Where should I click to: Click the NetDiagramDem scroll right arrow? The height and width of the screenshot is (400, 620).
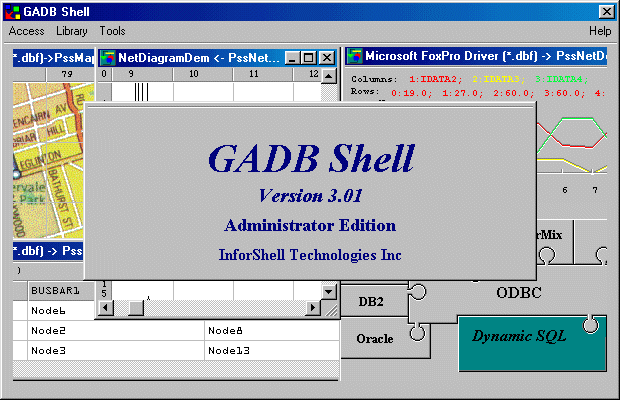pos(313,308)
